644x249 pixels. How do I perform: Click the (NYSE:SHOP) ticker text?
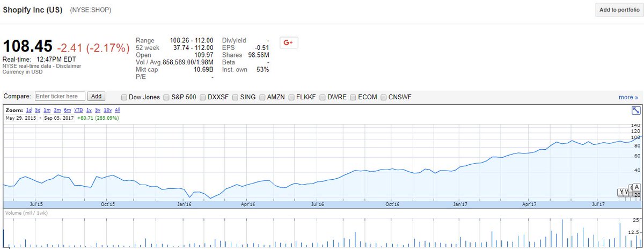(x=91, y=10)
